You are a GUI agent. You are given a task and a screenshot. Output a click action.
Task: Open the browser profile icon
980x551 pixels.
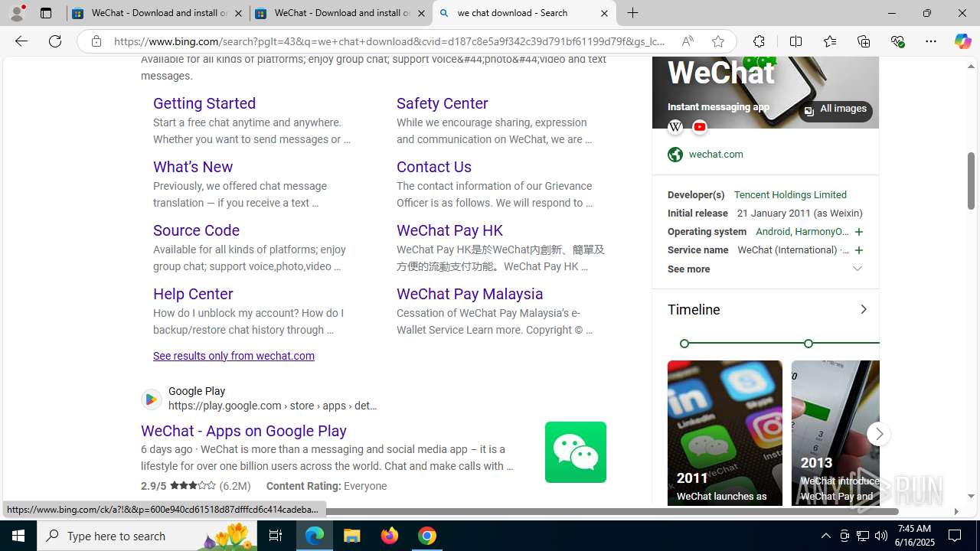(x=17, y=13)
